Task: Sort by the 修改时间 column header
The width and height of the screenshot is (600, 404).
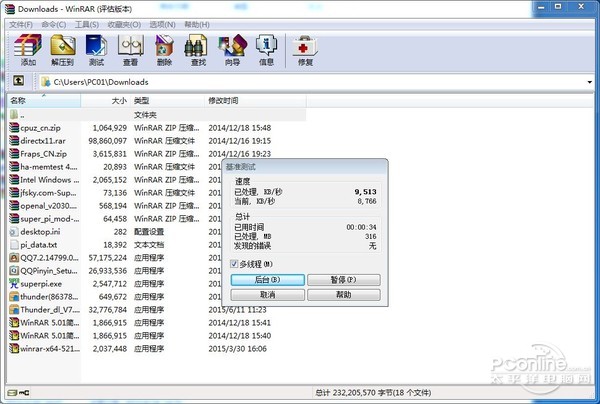Action: click(255, 101)
